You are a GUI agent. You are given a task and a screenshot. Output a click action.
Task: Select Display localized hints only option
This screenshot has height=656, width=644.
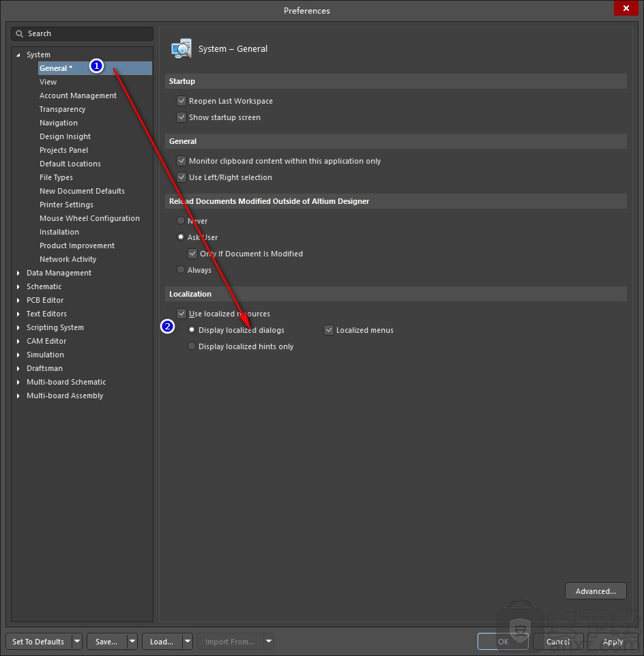pyautogui.click(x=192, y=346)
